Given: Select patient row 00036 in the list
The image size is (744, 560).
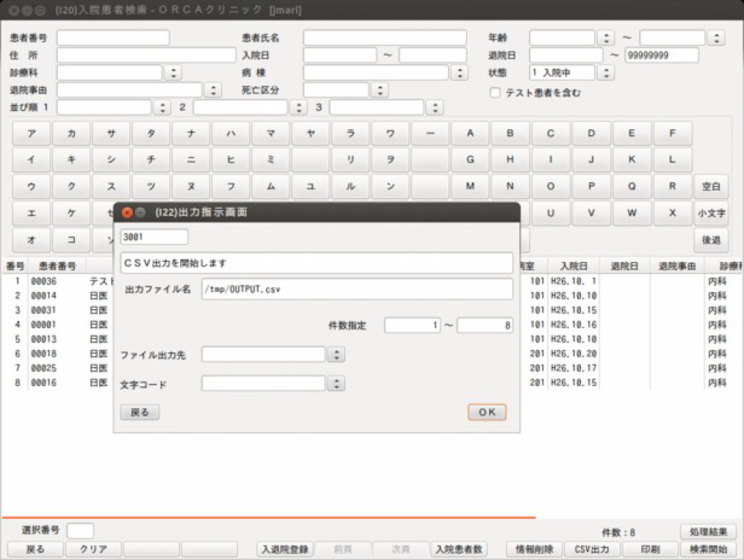Looking at the screenshot, I should point(45,281).
